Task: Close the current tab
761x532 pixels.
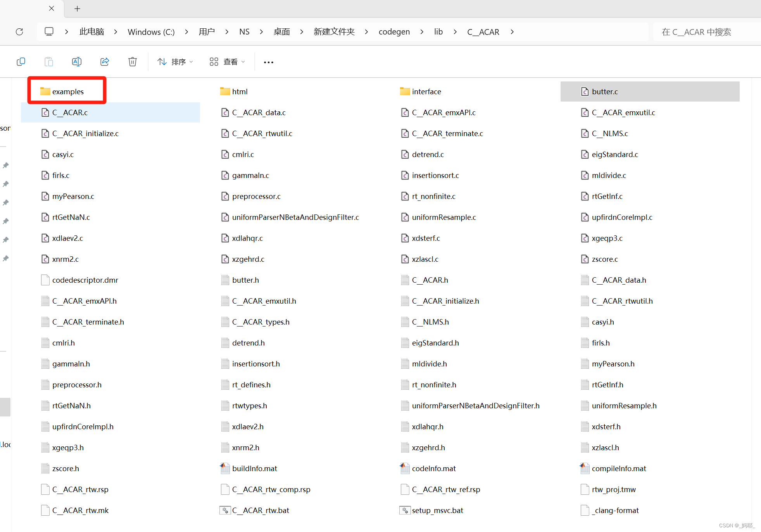Action: click(x=52, y=8)
